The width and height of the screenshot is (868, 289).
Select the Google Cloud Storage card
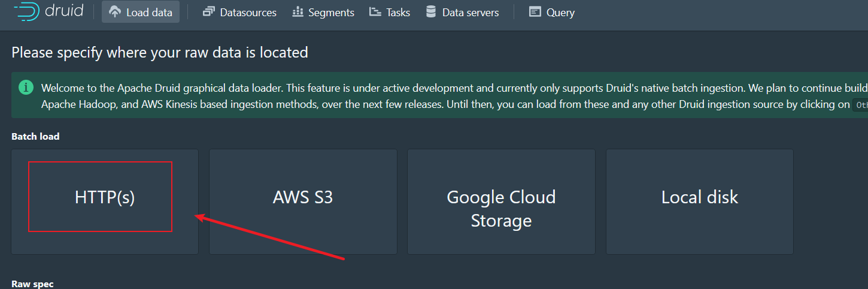[x=502, y=202]
